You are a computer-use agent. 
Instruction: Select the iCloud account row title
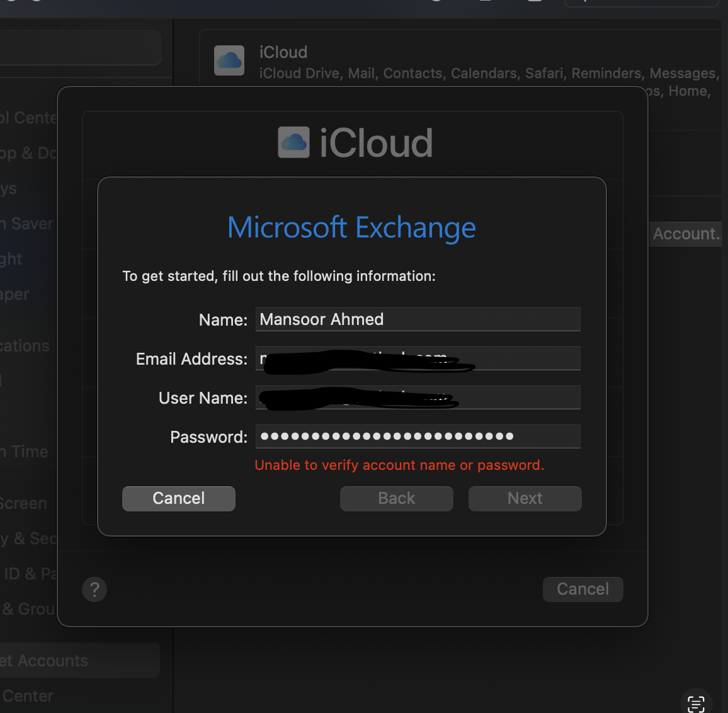pyautogui.click(x=283, y=52)
